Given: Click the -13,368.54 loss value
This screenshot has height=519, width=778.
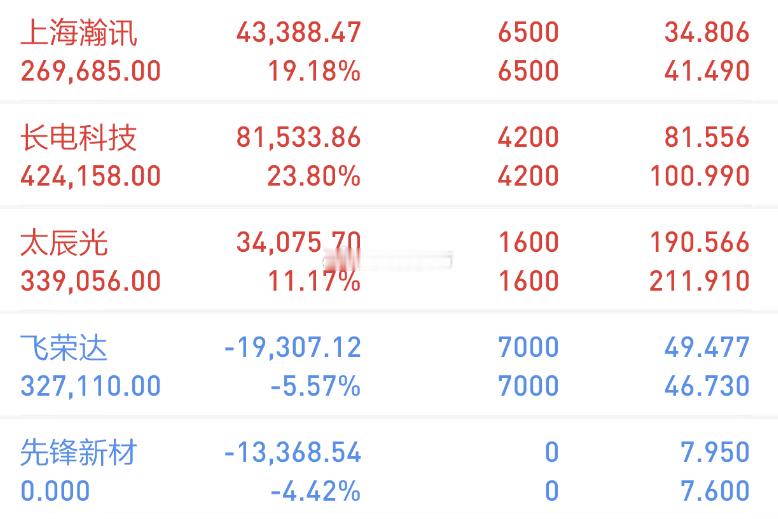Looking at the screenshot, I should pyautogui.click(x=293, y=452).
